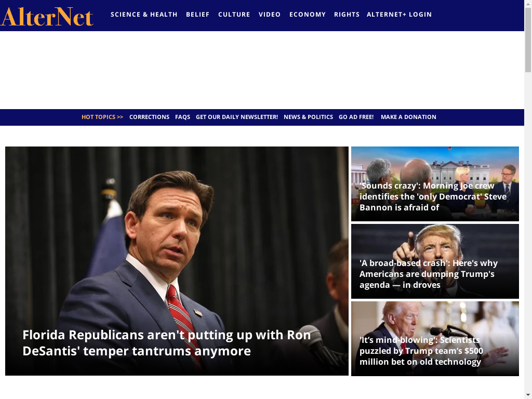Viewport: 532px width, 399px height.
Task: Click AlterNet+ Login
Action: pos(400,15)
